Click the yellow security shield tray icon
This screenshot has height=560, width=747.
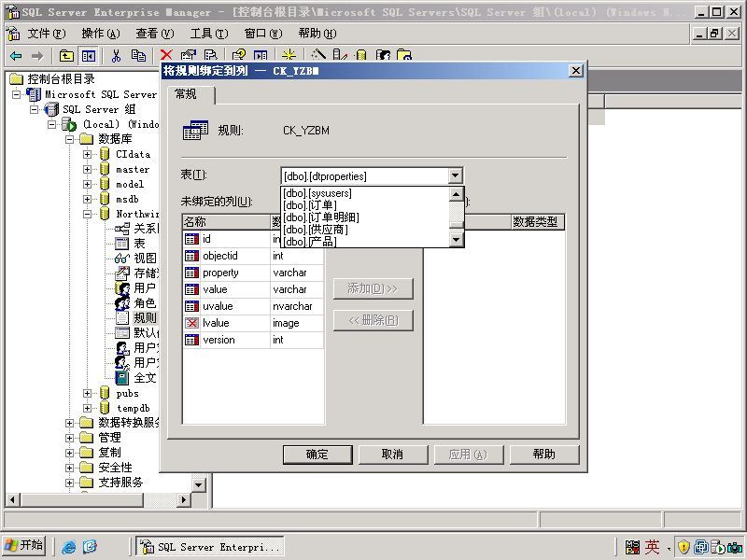coord(684,547)
